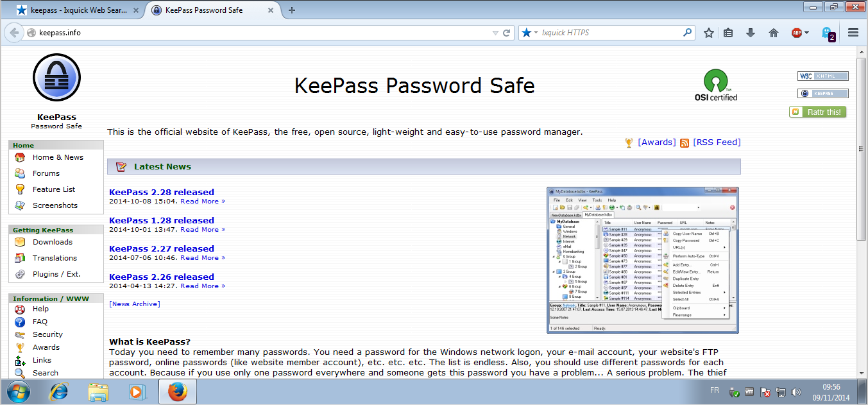Click the W3C XHTML badge
The image size is (868, 405).
click(823, 76)
